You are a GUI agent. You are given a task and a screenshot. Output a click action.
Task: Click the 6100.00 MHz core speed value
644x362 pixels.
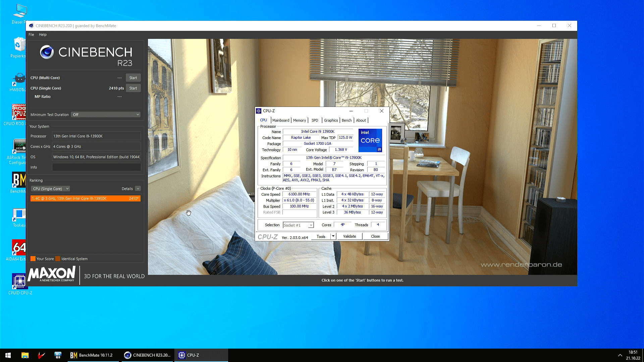299,194
